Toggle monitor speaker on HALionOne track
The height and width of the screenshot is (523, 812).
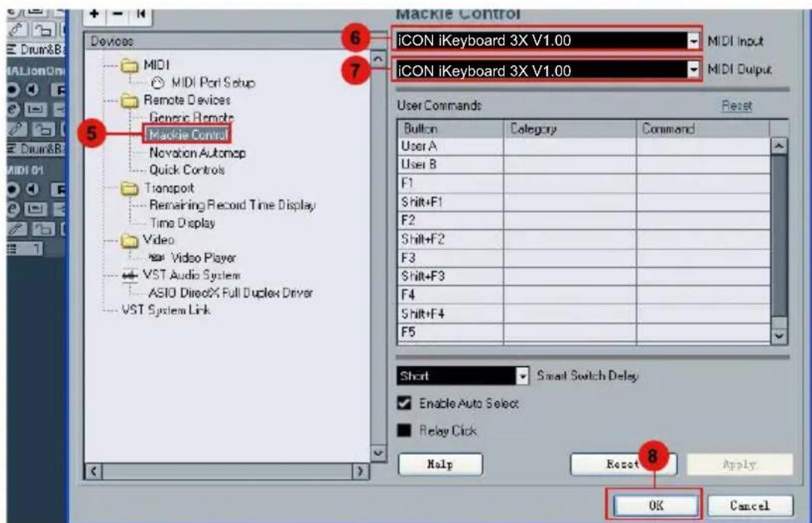pyautogui.click(x=33, y=90)
